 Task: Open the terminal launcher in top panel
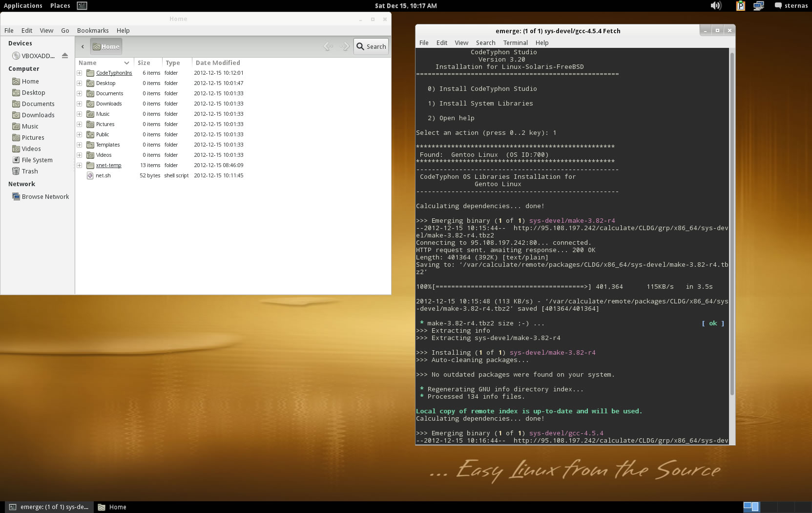click(x=82, y=5)
